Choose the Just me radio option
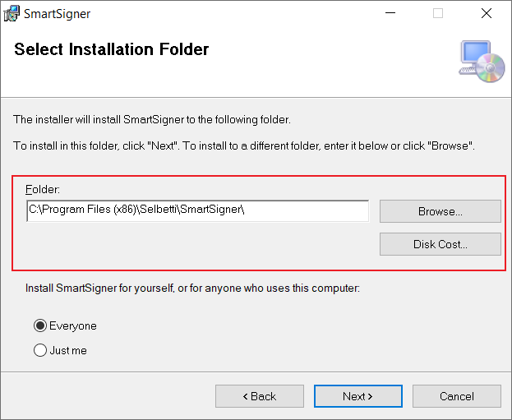This screenshot has width=512, height=420. click(x=40, y=350)
